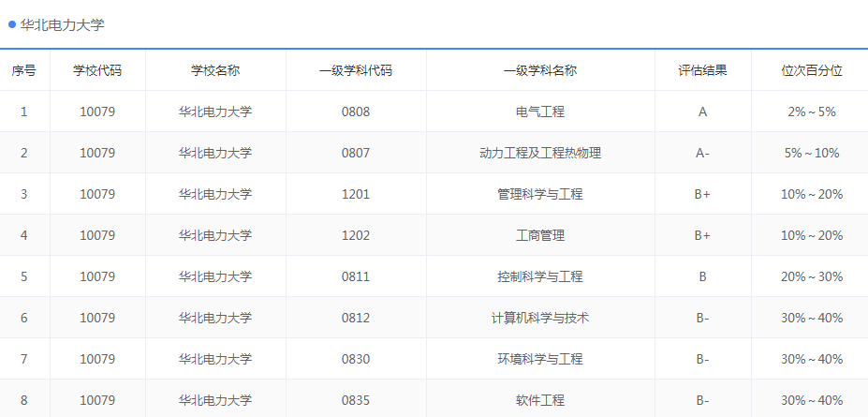Screen dimensions: 868x417
Task: Select the 学校代码 column header
Action: 97,71
